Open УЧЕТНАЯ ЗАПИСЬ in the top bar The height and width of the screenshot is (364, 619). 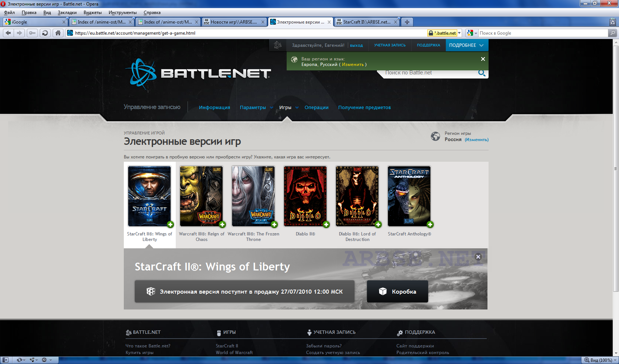click(390, 45)
